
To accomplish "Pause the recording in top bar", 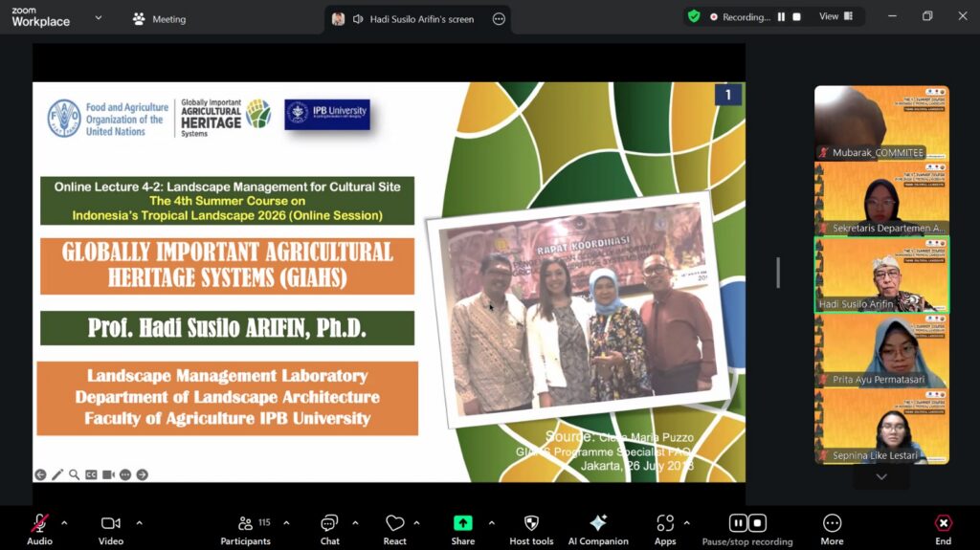I will [x=781, y=17].
